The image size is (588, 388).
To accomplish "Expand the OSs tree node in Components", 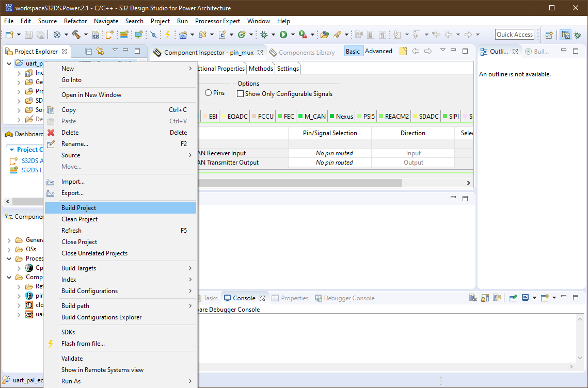I will tap(9, 249).
